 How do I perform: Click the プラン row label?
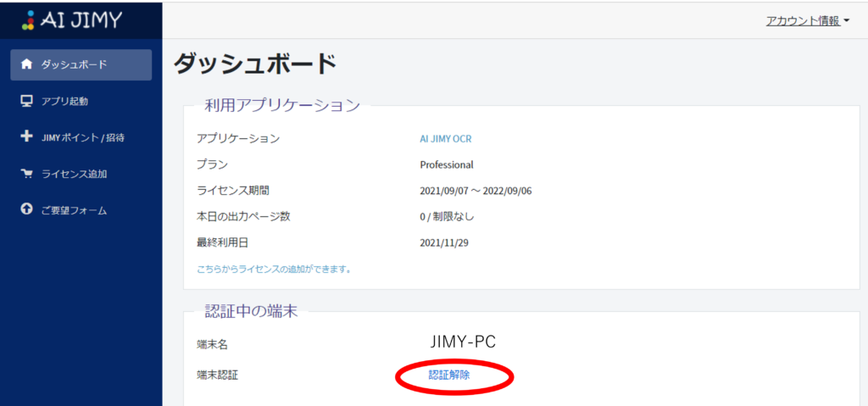pyautogui.click(x=212, y=165)
